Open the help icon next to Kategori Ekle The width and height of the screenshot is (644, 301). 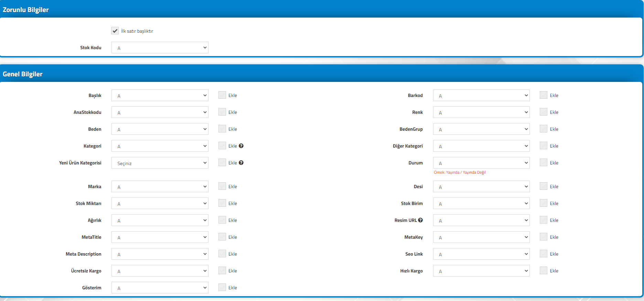coord(241,146)
